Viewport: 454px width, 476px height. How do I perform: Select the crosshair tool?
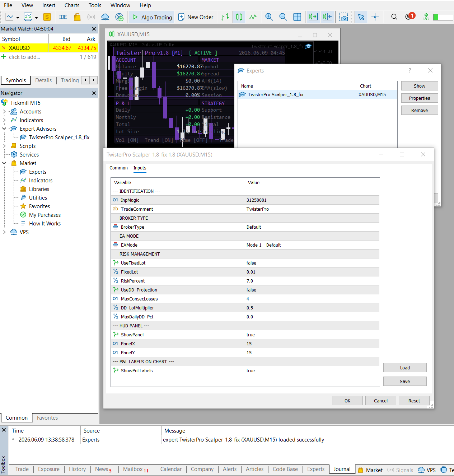[375, 17]
